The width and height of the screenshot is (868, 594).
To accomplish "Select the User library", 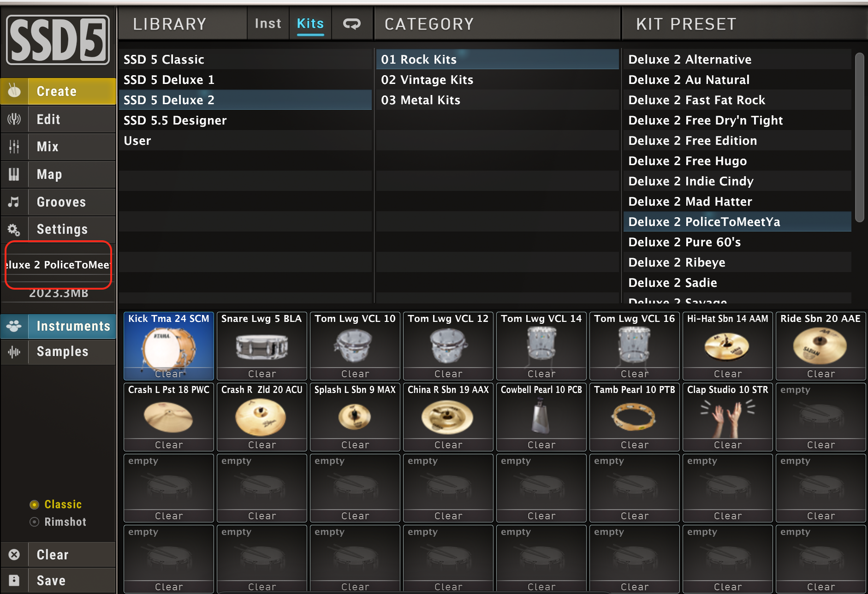I will pos(245,141).
